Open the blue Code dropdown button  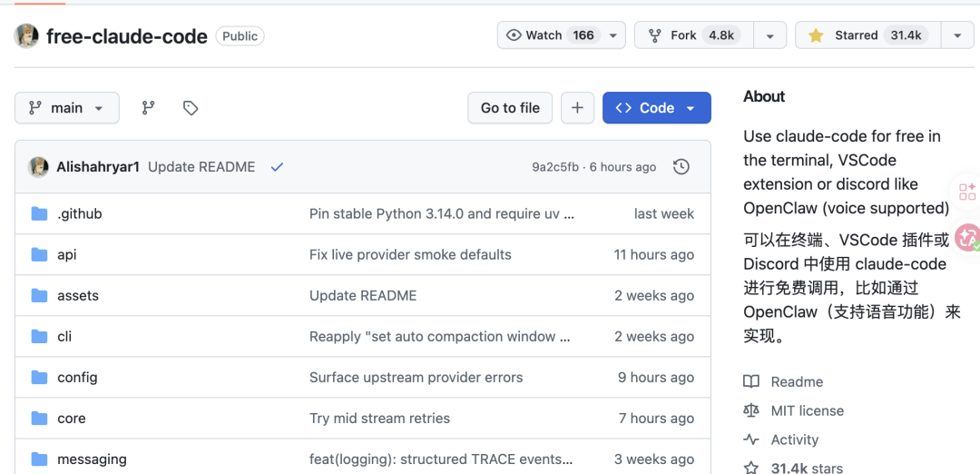tap(657, 108)
